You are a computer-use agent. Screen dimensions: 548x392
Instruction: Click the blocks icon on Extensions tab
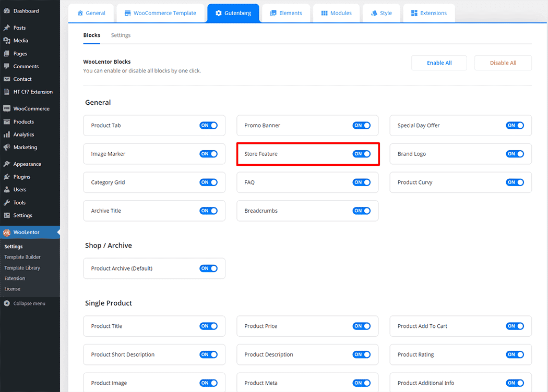click(414, 13)
